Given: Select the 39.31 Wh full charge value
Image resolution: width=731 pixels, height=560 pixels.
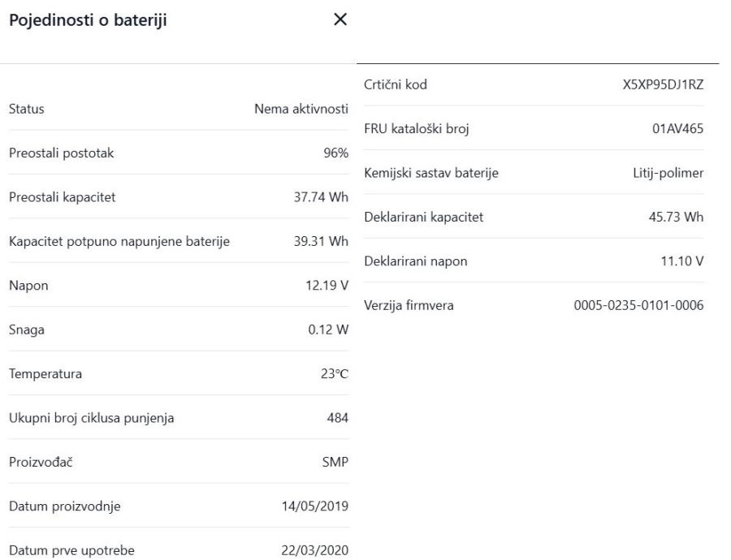Looking at the screenshot, I should coord(322,241).
